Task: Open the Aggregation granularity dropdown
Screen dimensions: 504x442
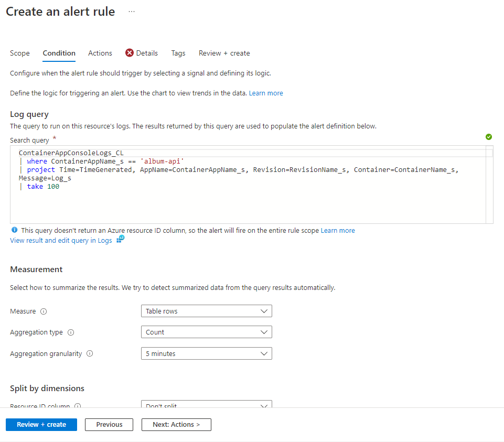Action: [x=206, y=353]
